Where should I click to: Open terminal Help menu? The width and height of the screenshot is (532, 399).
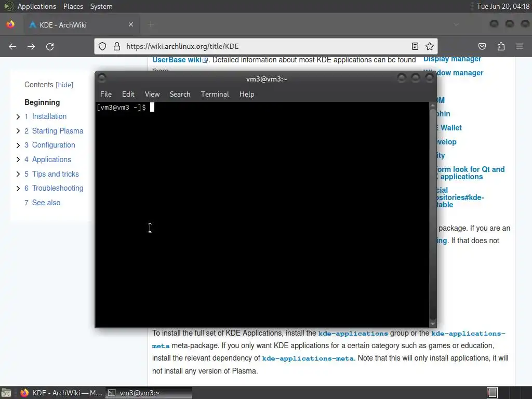point(247,95)
